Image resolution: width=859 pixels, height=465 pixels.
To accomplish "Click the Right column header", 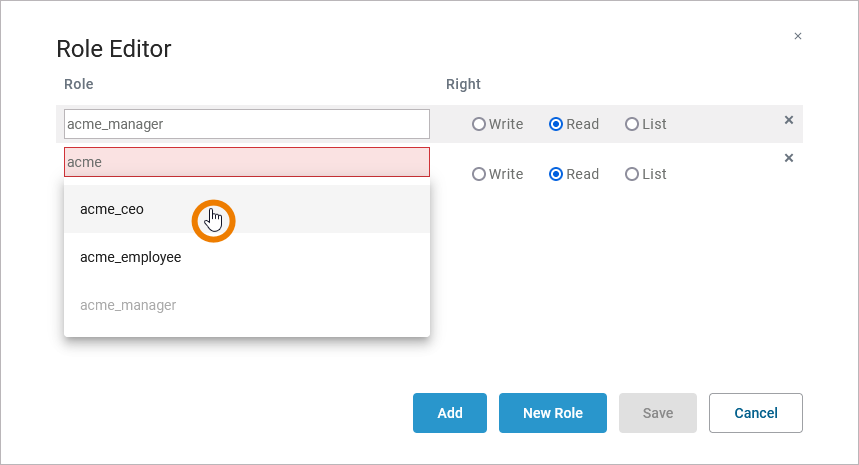I will (x=463, y=84).
